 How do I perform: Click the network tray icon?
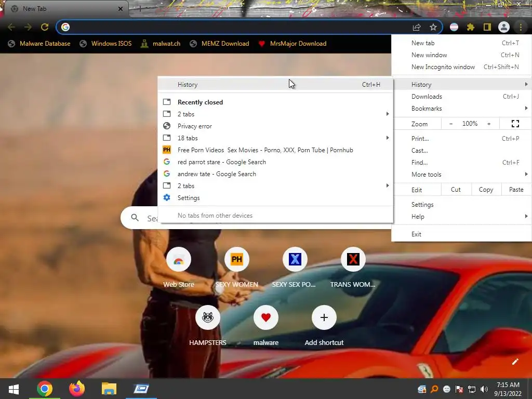pos(472,389)
